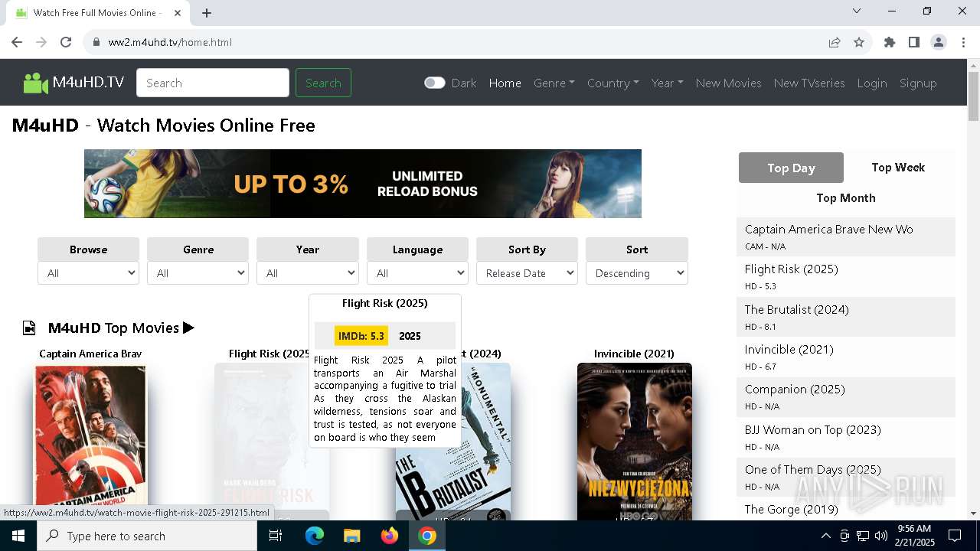Screen dimensions: 980x551
Task: Open the Sort Descending dropdown
Action: point(637,273)
